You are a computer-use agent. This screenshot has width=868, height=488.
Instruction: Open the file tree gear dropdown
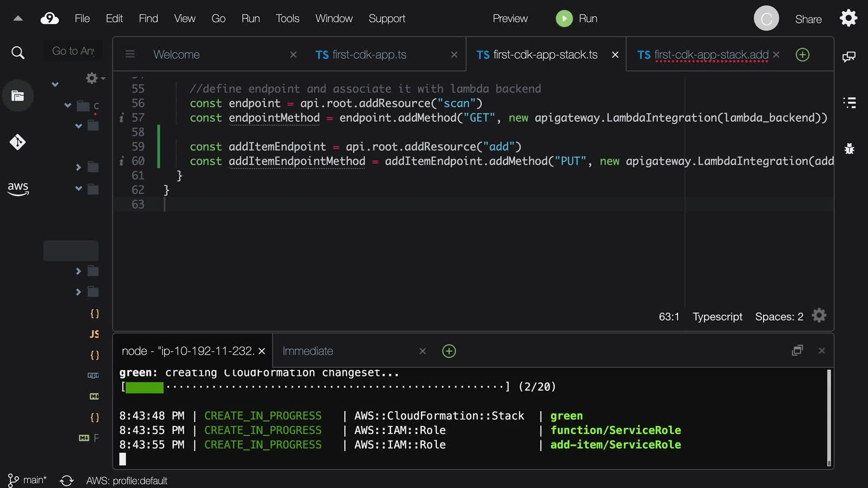coord(94,78)
